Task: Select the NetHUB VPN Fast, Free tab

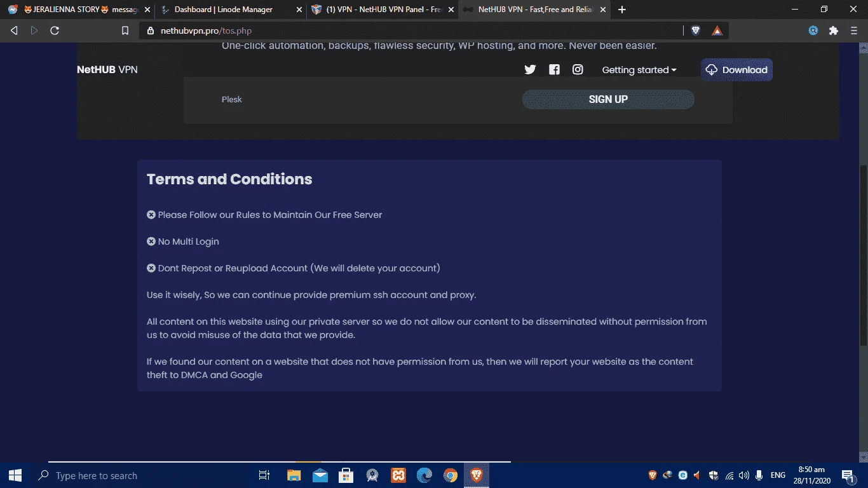Action: (535, 10)
